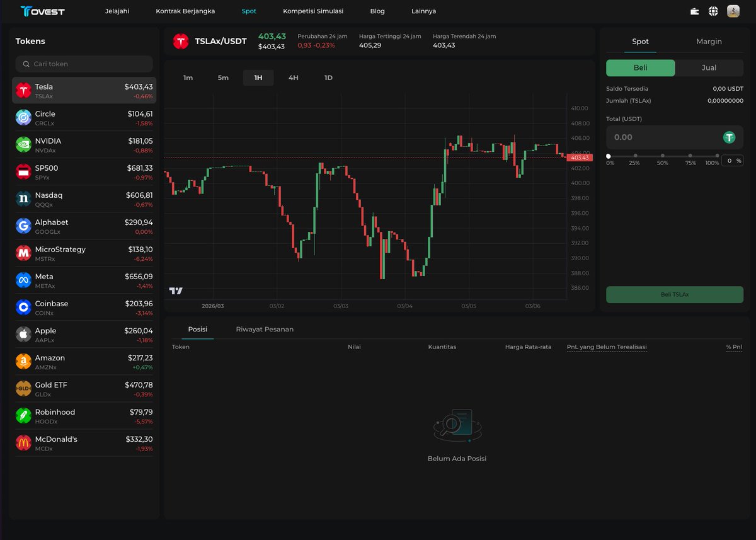The width and height of the screenshot is (756, 540).
Task: Select the 1D chart interval
Action: point(328,78)
